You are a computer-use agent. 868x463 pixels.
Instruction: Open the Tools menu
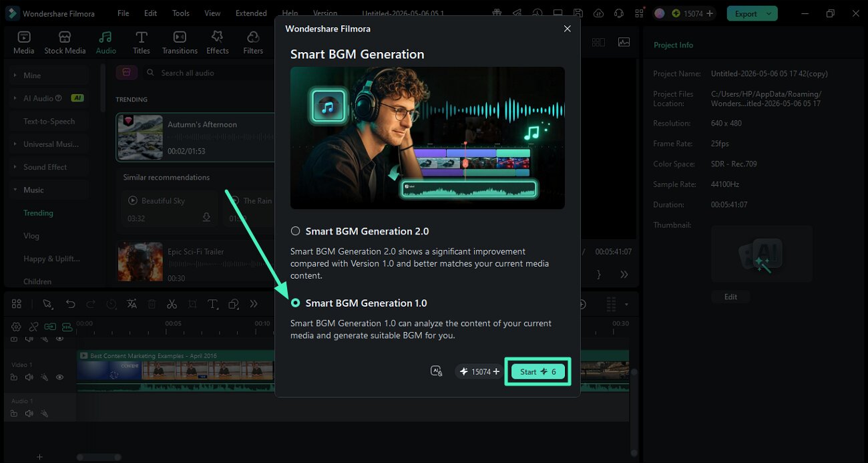pyautogui.click(x=180, y=13)
